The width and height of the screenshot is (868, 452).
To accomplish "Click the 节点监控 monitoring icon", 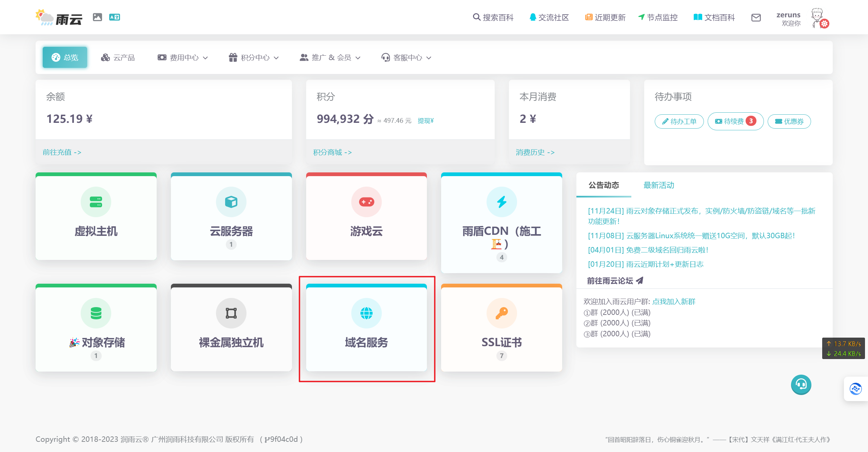I will click(x=642, y=17).
